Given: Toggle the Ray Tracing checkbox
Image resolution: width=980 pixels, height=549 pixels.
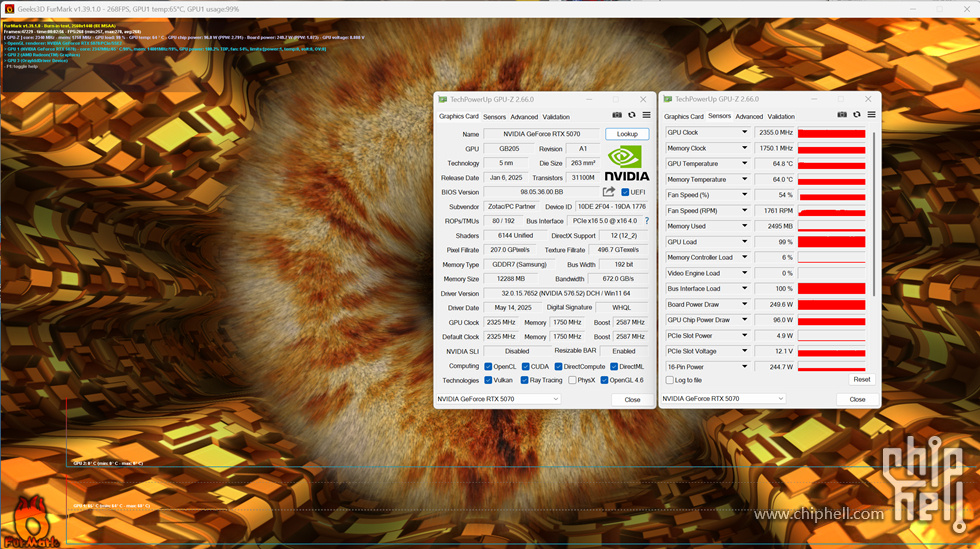Looking at the screenshot, I should click(x=524, y=380).
